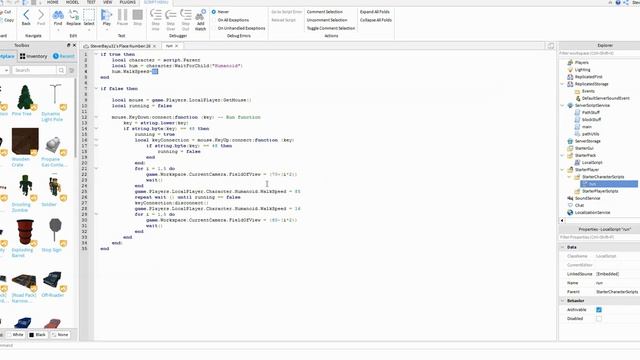Open the MODEL ribbon tab
The width and height of the screenshot is (640, 360).
(72, 2)
